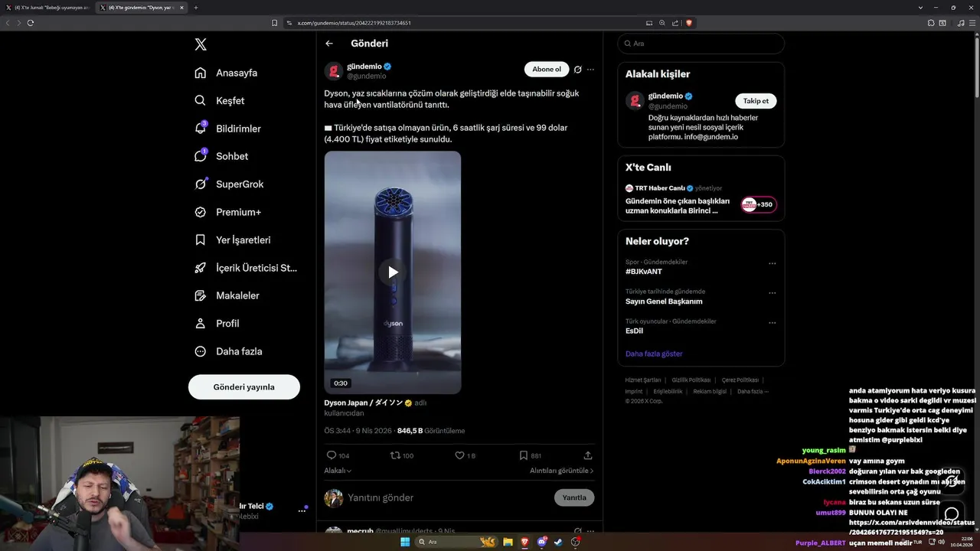Screen dimensions: 980x551
Task: Click the address bar URL
Action: pyautogui.click(x=354, y=23)
